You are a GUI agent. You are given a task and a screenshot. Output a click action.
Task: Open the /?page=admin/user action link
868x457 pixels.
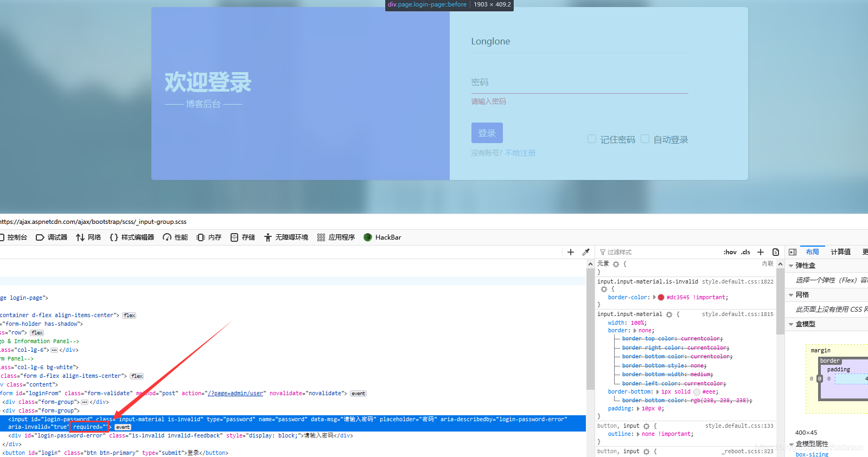coord(235,394)
